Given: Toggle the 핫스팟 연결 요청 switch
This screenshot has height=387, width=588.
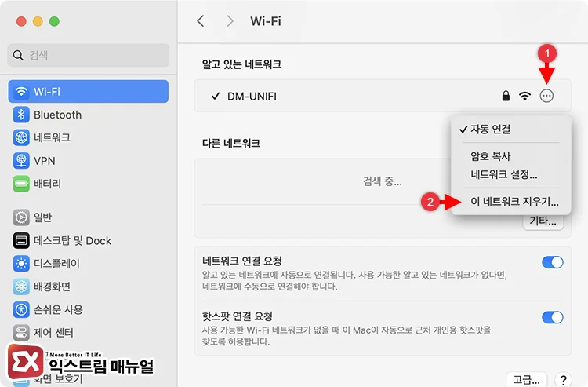Looking at the screenshot, I should pos(553,318).
